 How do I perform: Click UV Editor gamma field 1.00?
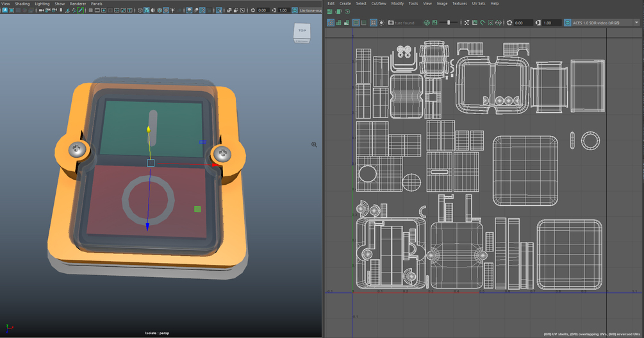[552, 22]
